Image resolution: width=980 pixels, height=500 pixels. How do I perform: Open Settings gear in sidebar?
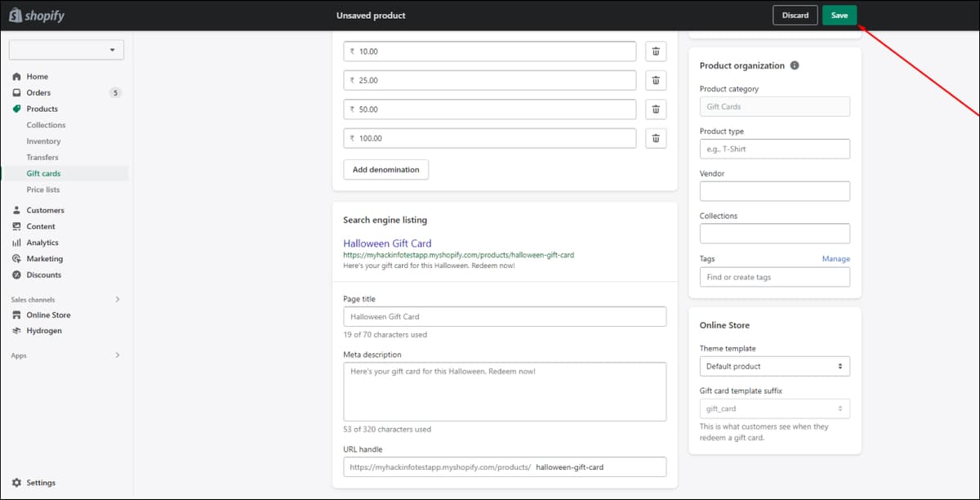(34, 483)
